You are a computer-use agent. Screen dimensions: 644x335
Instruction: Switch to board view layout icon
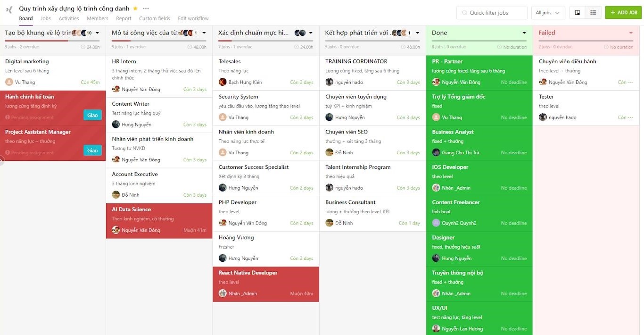click(x=578, y=13)
